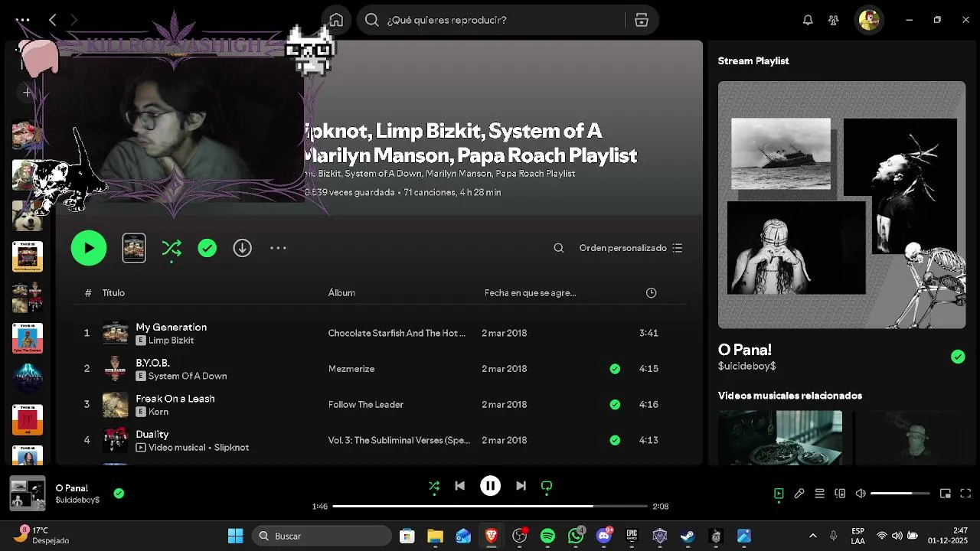Toggle playlist shuffle beside the play button
Image resolution: width=980 pixels, height=551 pixels.
(x=171, y=248)
